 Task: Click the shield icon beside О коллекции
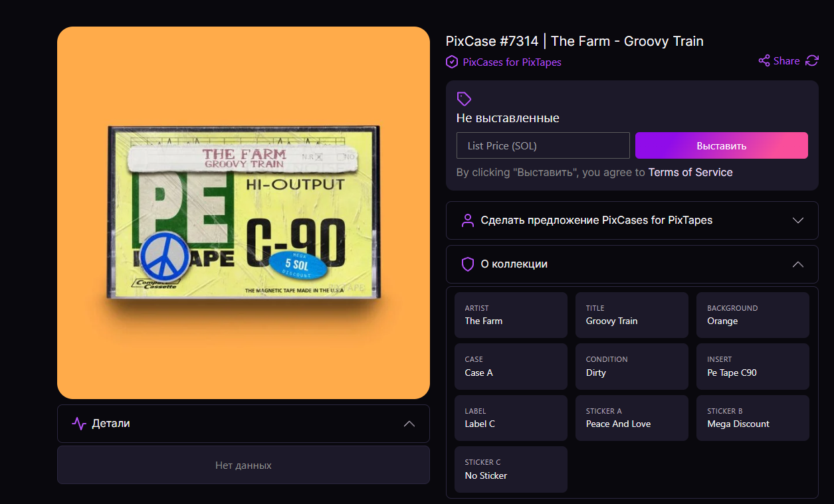coord(468,264)
